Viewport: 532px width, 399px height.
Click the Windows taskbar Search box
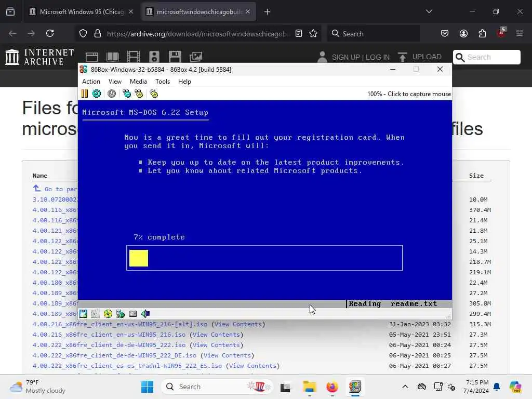coord(217,387)
